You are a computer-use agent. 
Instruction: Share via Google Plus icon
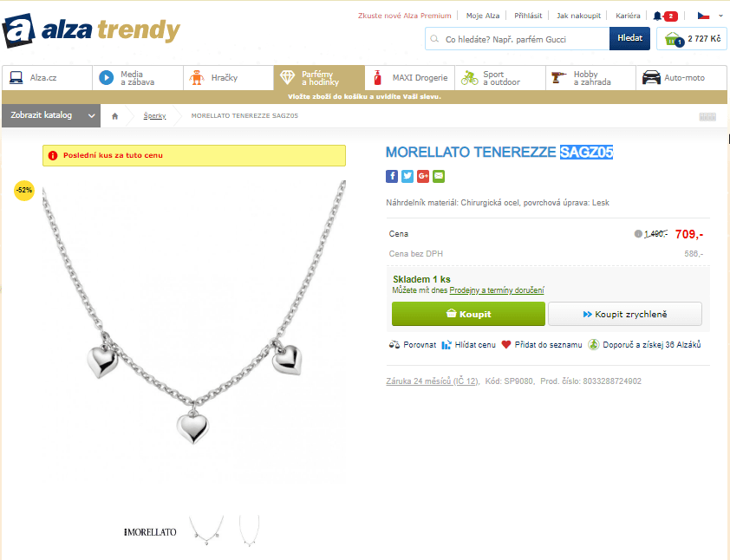pos(423,176)
